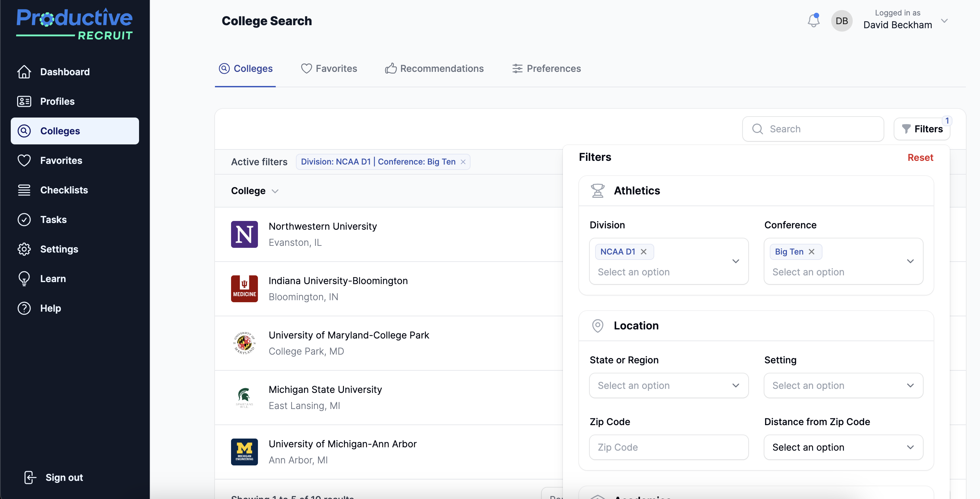Clear the active Division and Conference filter chip
This screenshot has height=499, width=980.
(x=463, y=162)
